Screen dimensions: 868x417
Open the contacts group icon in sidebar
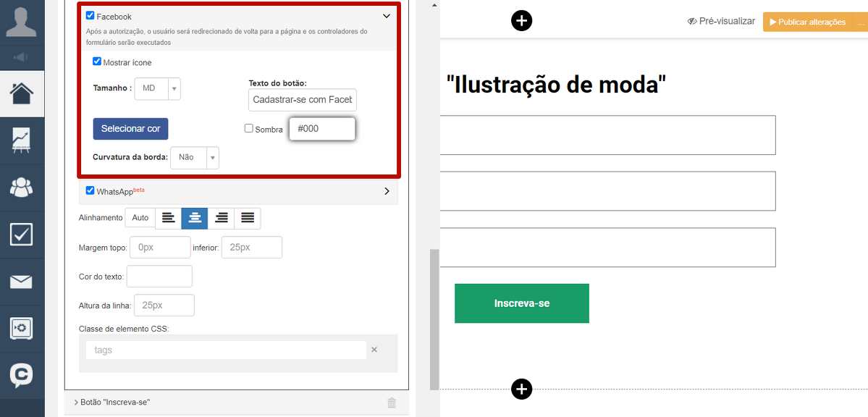click(22, 188)
